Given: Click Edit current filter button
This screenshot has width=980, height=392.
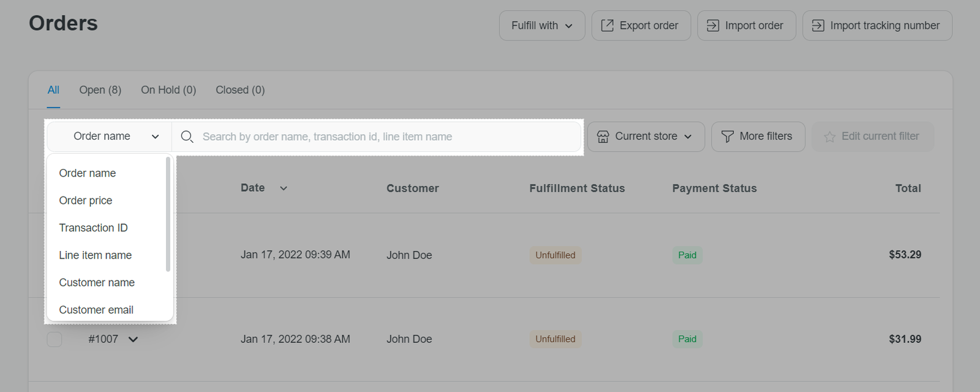Looking at the screenshot, I should pos(873,137).
